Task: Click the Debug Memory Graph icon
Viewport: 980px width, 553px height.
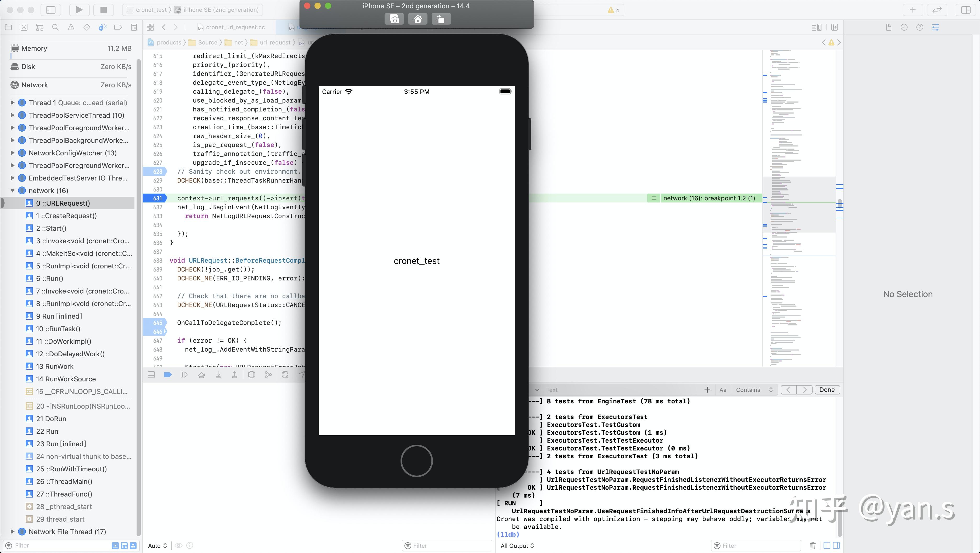Action: (x=268, y=375)
